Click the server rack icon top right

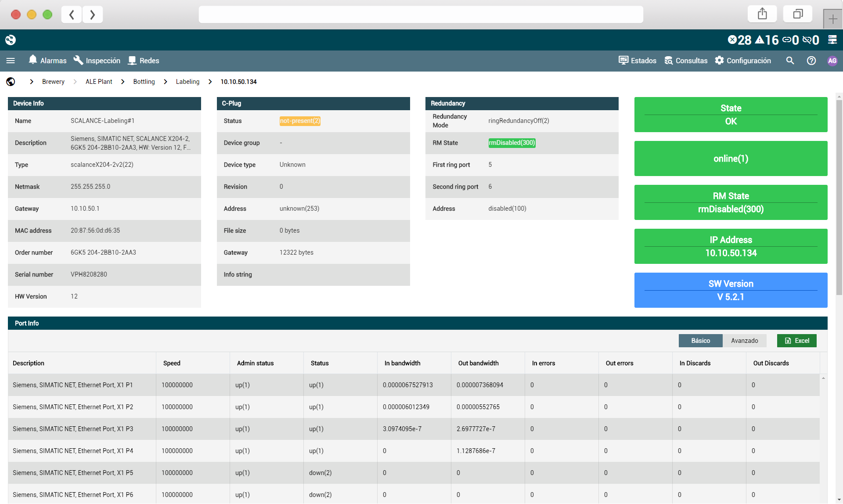pos(832,40)
